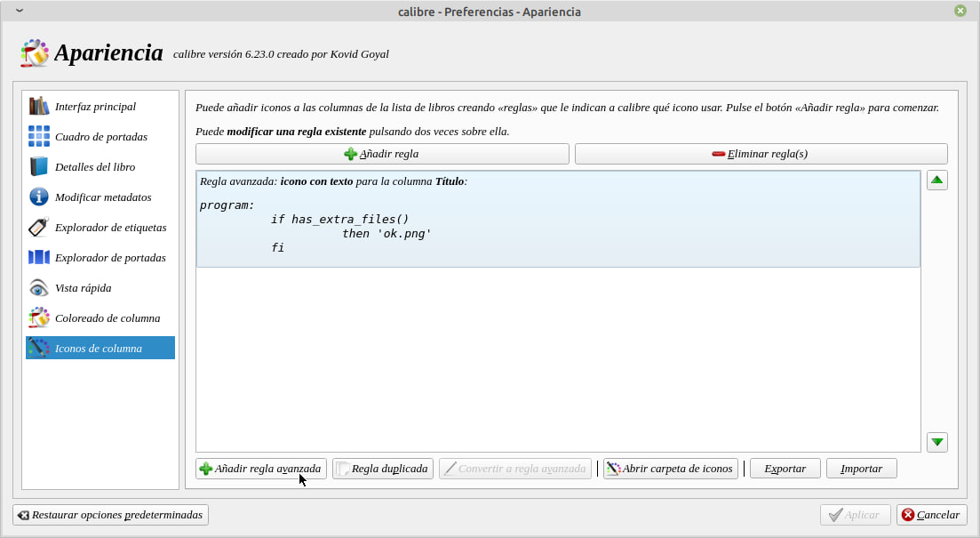
Task: Open the icons folder with Abrir carpeta de iconos
Action: (x=671, y=469)
